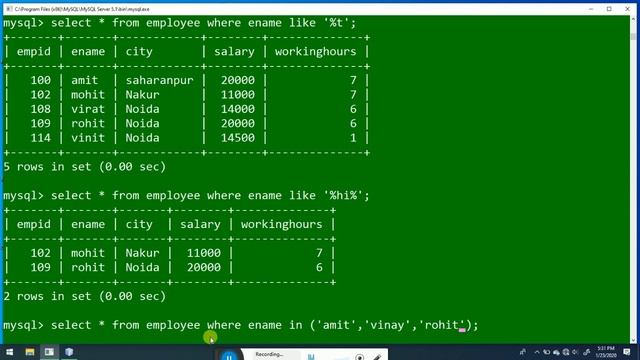The image size is (640, 360).
Task: Click the 'saharanpur' city cell
Action: point(159,80)
